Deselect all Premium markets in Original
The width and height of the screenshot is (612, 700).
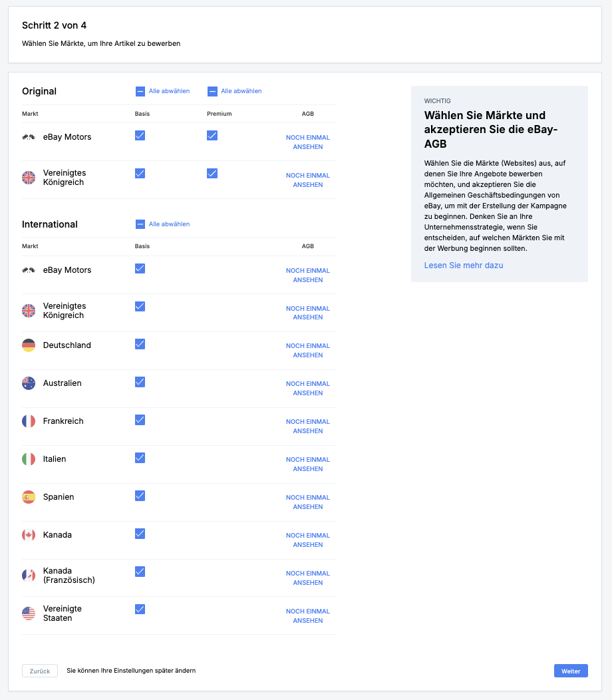235,91
